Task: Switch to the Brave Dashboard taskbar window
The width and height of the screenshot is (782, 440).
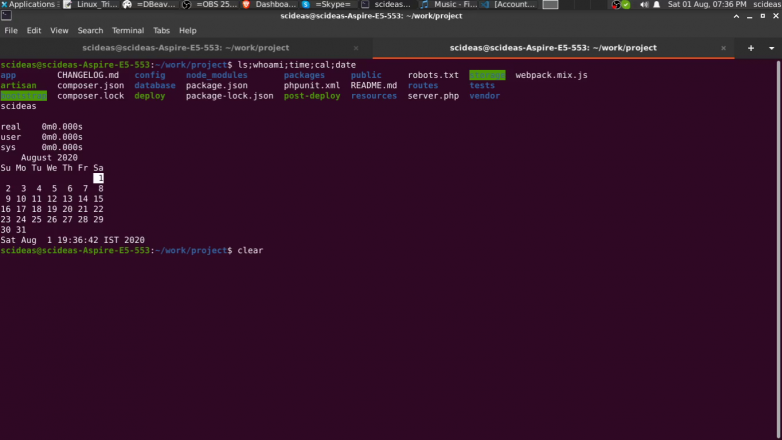Action: [x=269, y=4]
